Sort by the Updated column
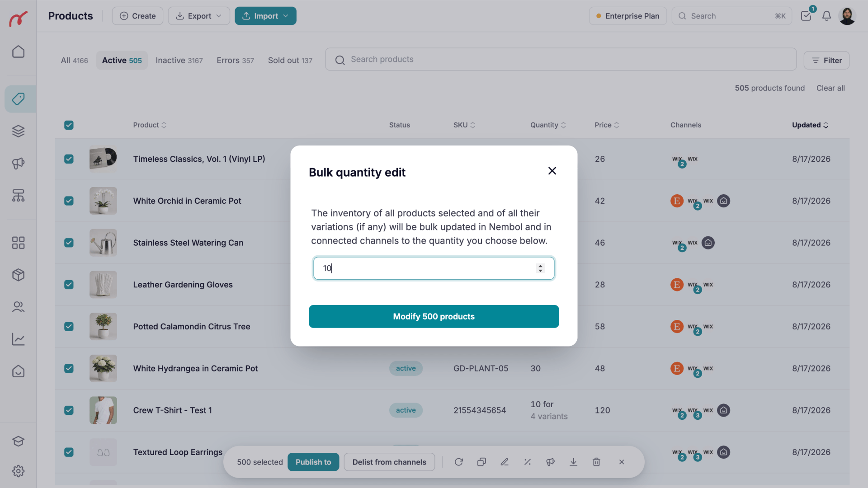Screen dimensions: 868x488 tap(810, 125)
